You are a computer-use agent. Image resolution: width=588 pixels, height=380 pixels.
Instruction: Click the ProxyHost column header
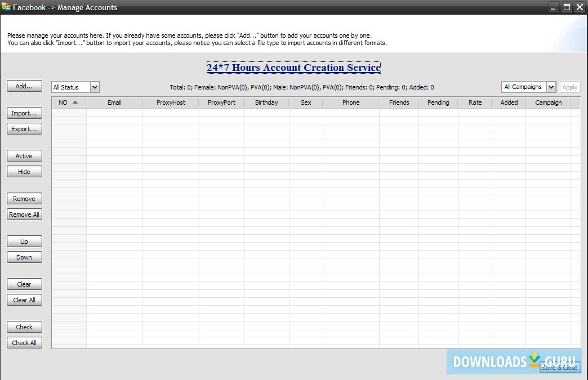171,102
